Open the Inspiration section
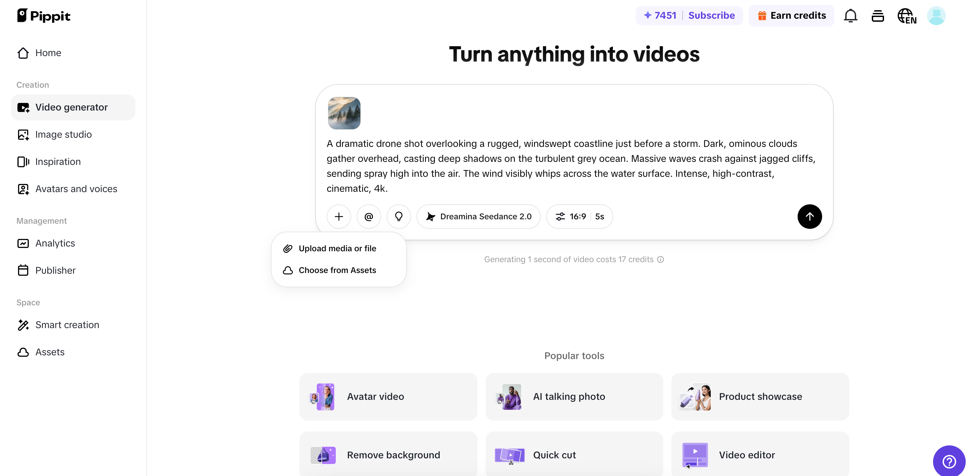Screen dimensions: 980x476 [58, 161]
